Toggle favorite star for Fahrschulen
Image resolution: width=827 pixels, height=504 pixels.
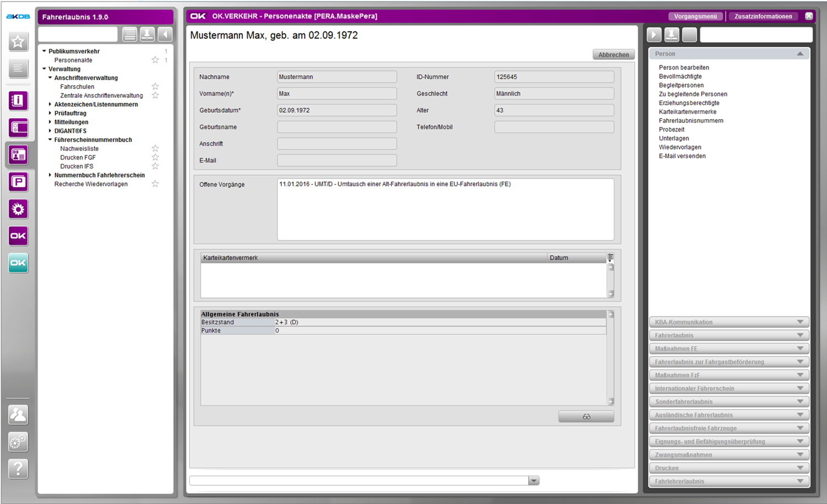pyautogui.click(x=156, y=86)
